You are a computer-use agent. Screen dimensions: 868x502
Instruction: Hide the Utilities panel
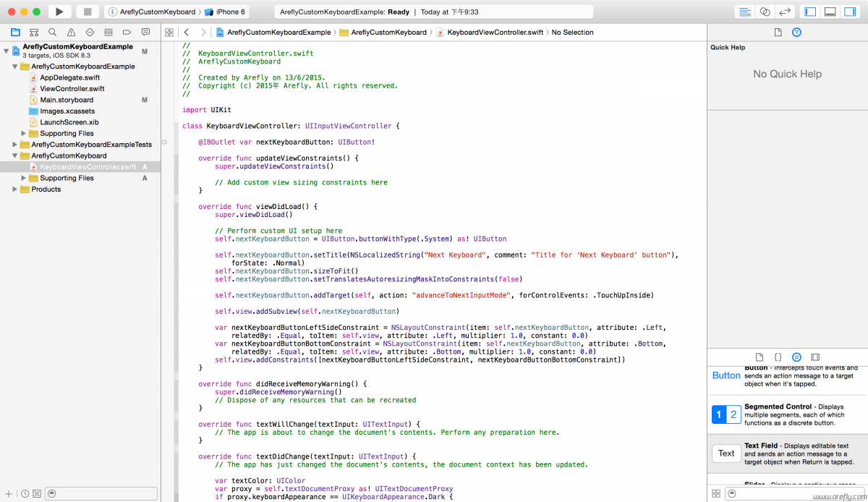(848, 11)
